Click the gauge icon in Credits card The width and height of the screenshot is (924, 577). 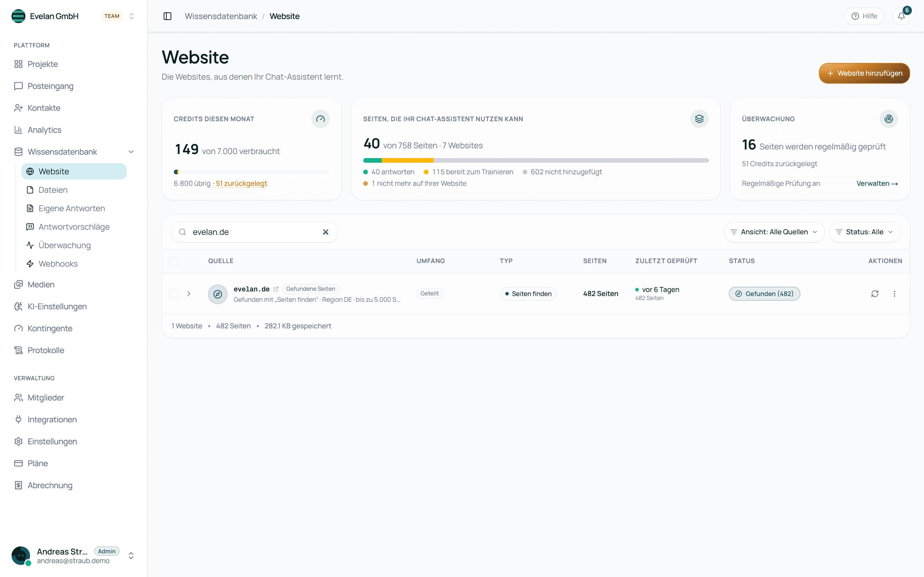[x=320, y=119]
